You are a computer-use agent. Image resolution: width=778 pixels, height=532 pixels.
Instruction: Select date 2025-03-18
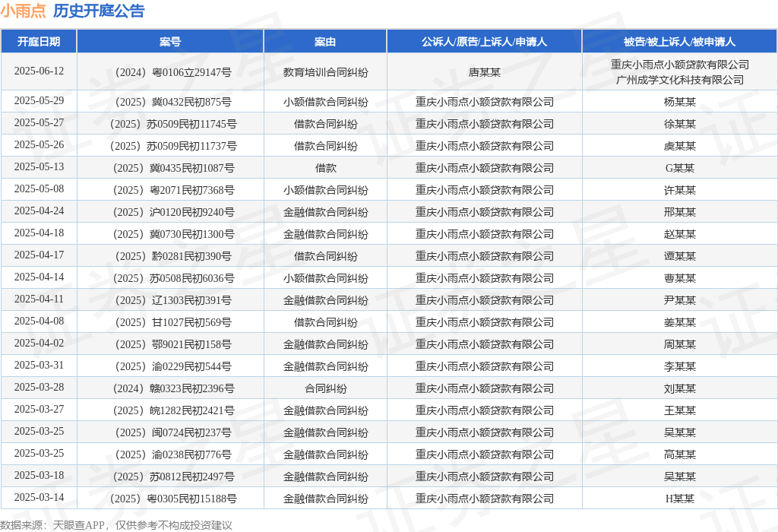click(39, 476)
